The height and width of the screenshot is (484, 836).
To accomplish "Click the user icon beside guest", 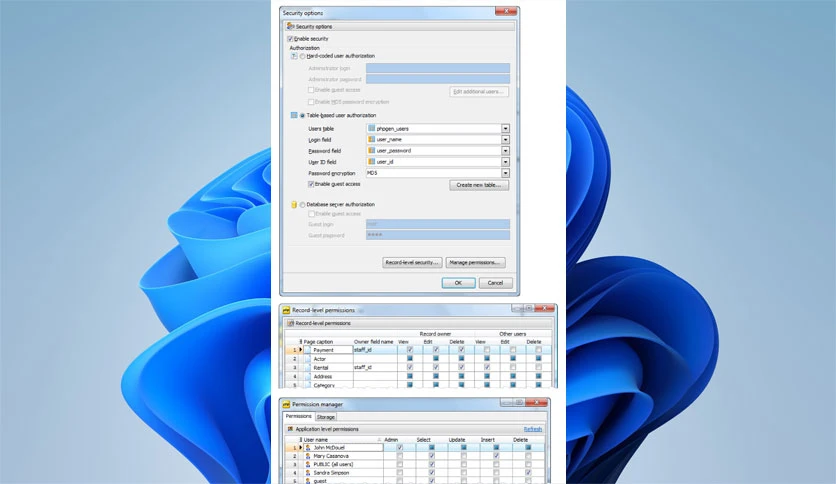I will 308,481.
